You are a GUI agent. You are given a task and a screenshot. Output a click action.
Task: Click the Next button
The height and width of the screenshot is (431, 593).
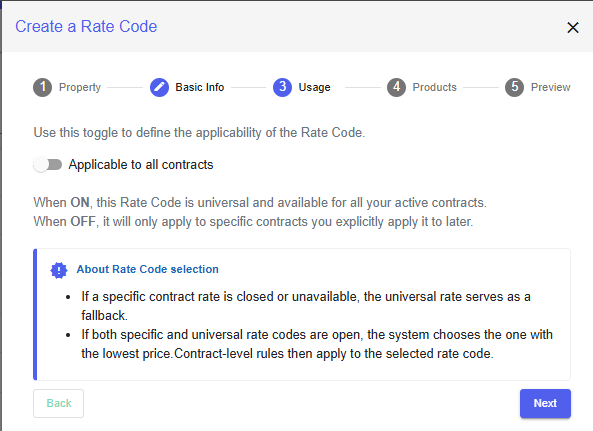(545, 403)
